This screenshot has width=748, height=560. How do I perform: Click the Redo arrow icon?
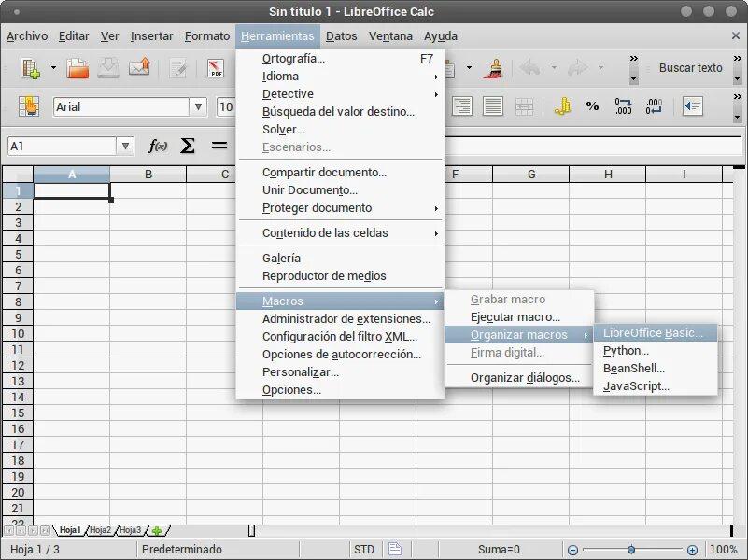[577, 68]
